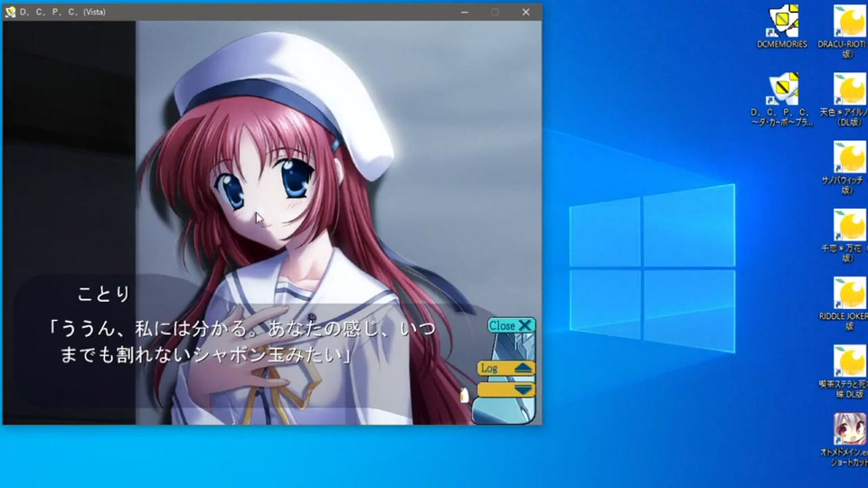
Task: Click the D.C.P.C. window title bar icon
Action: pos(10,12)
